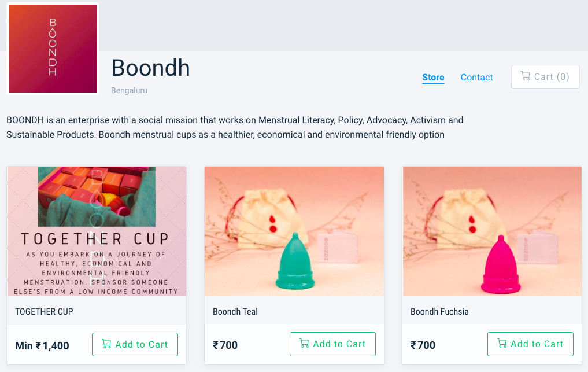
Task: Click the cart icon on Boondh Teal's button
Action: pyautogui.click(x=304, y=344)
